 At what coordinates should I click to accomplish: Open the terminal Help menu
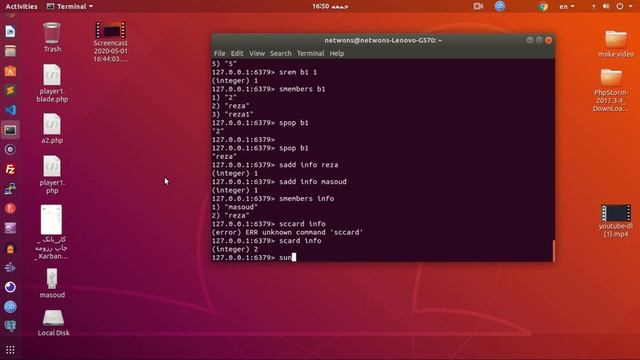[x=337, y=53]
